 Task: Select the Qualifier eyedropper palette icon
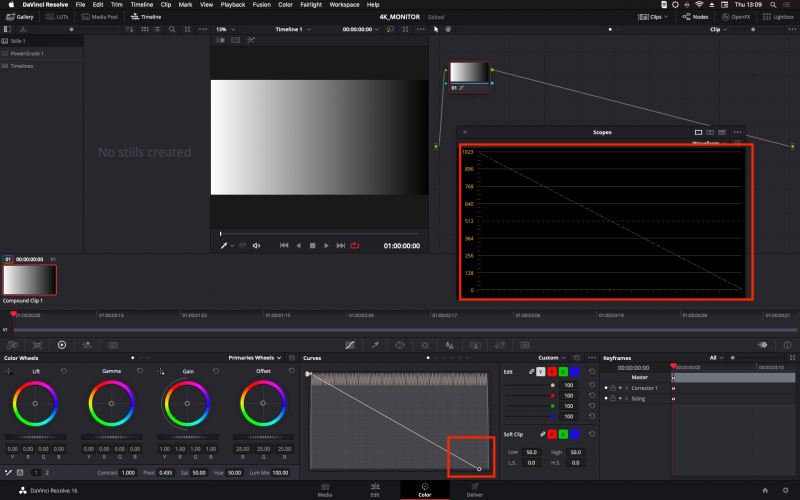tap(374, 344)
